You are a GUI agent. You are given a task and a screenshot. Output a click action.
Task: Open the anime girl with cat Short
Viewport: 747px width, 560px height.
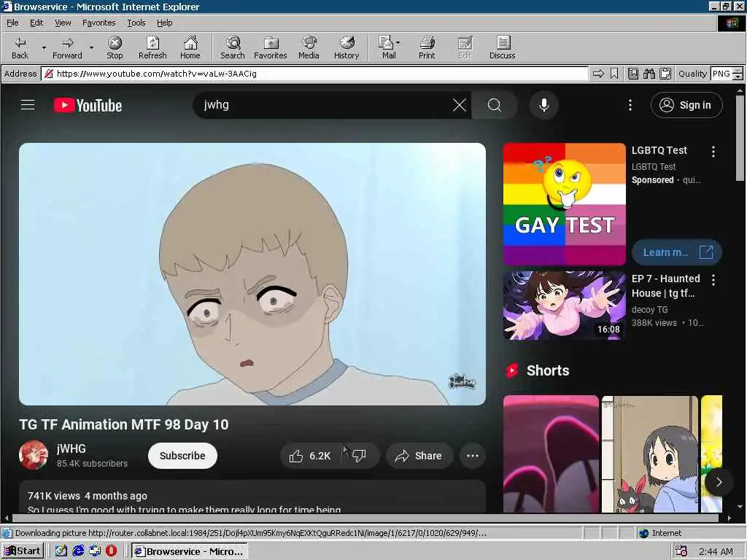(x=650, y=454)
